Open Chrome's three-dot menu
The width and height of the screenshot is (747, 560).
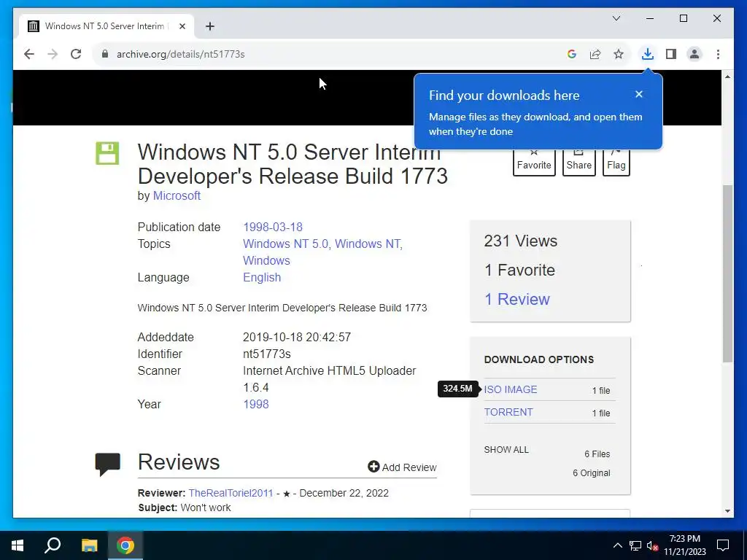point(718,54)
